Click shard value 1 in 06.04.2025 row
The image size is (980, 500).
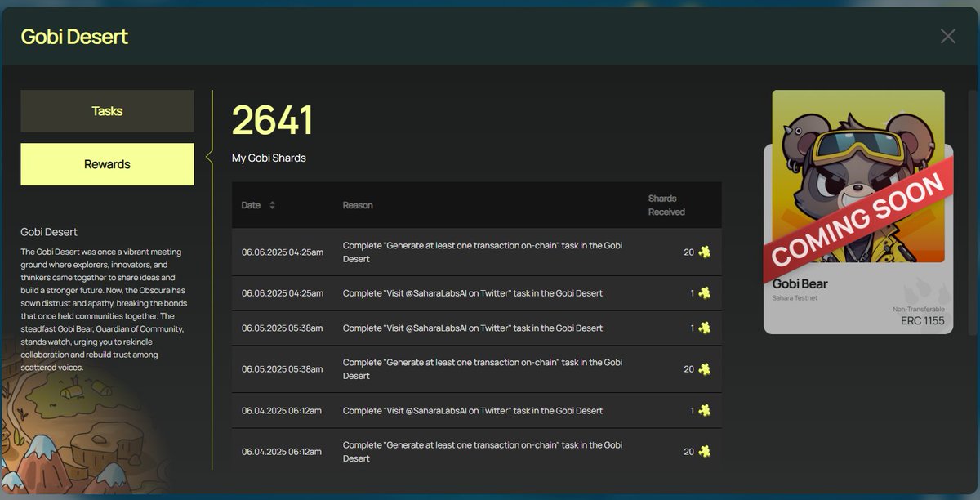(693, 410)
